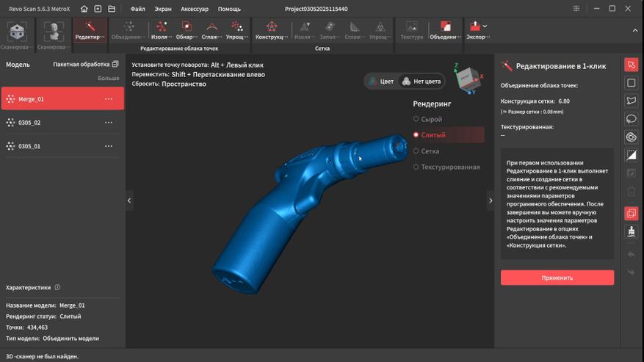
Task: Run the Обнар… overlap detection tool
Action: click(x=187, y=30)
